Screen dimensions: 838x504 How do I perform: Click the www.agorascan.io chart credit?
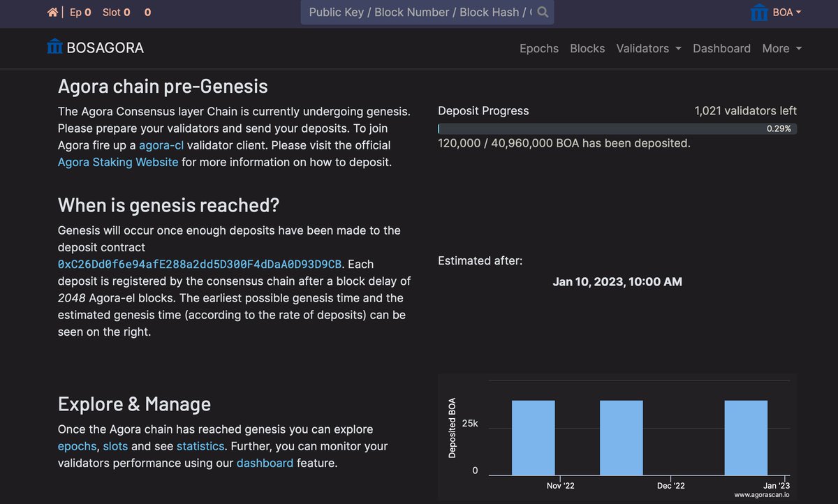pos(762,495)
